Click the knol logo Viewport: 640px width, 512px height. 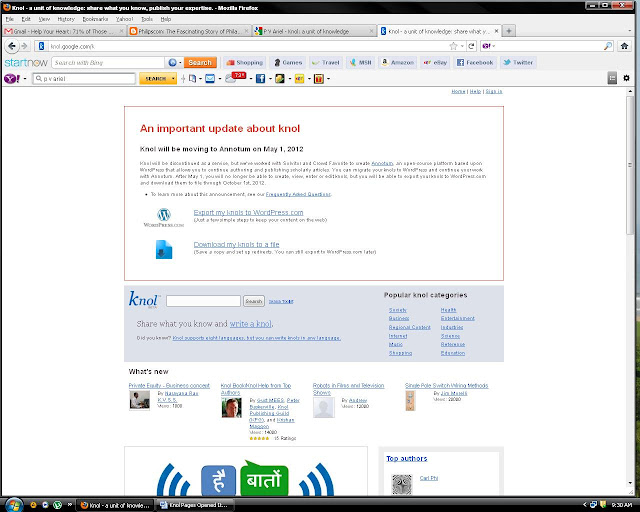click(144, 299)
